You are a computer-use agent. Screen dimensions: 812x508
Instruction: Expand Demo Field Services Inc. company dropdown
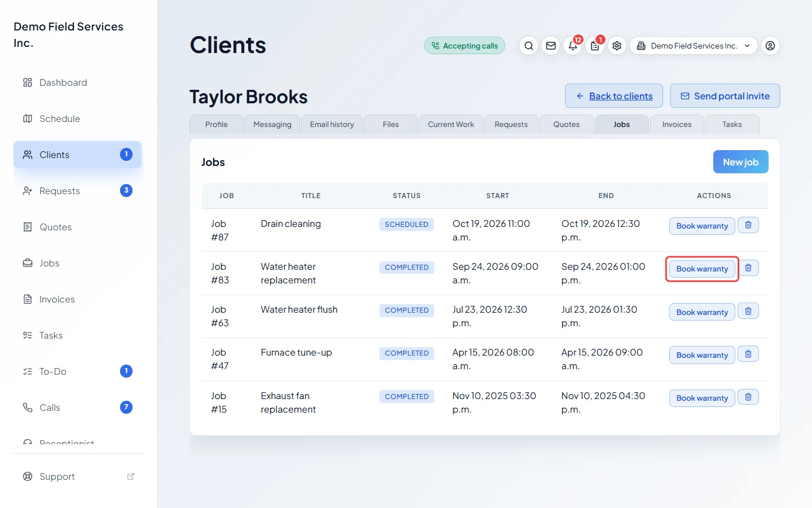694,46
